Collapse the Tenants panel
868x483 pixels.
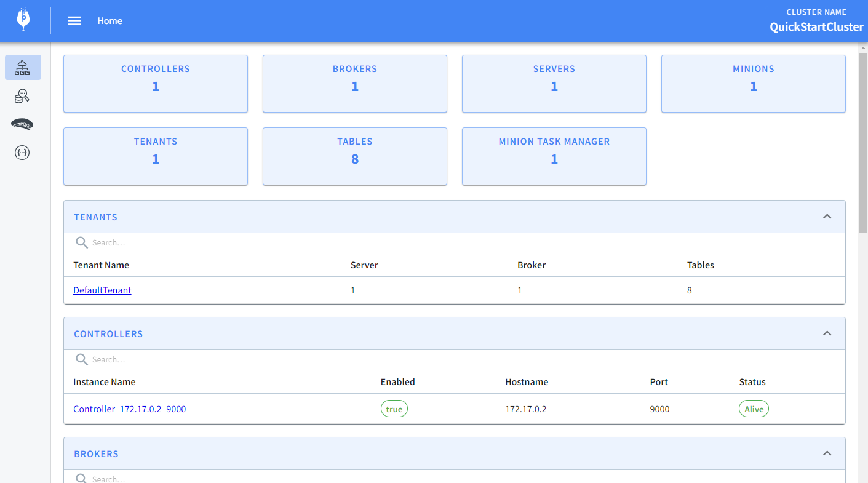pos(827,216)
